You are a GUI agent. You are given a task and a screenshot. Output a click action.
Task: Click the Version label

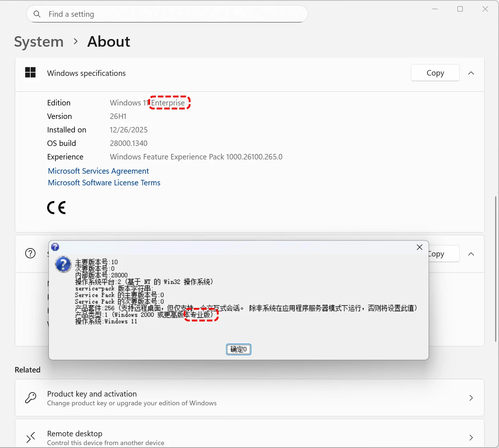(60, 116)
